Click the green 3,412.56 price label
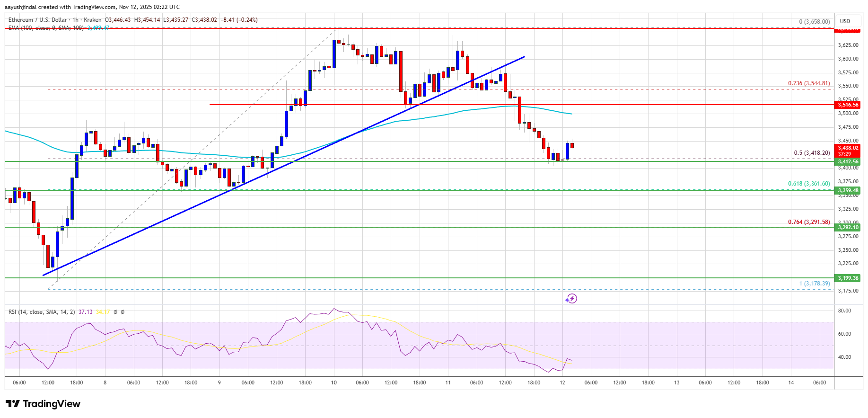Image resolution: width=868 pixels, height=418 pixels. tap(848, 161)
